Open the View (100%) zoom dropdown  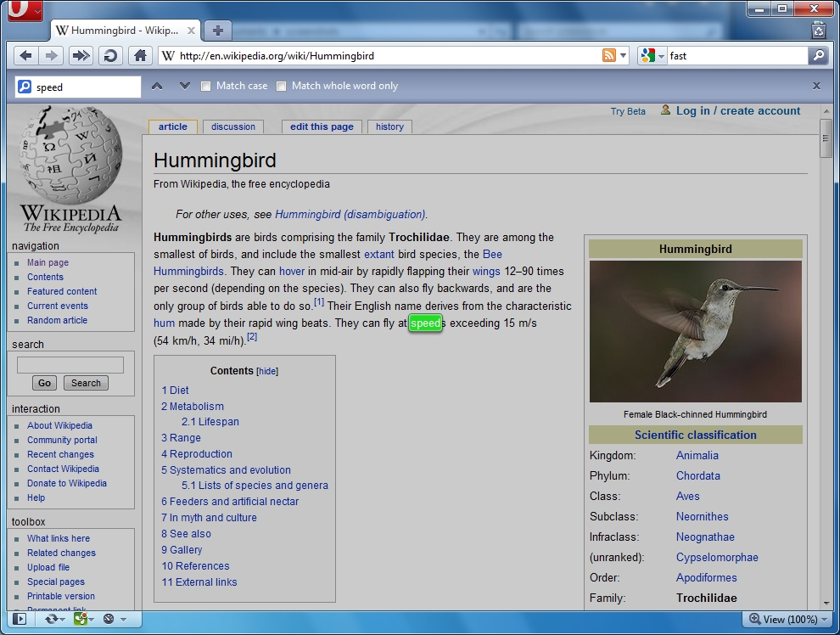click(x=824, y=620)
